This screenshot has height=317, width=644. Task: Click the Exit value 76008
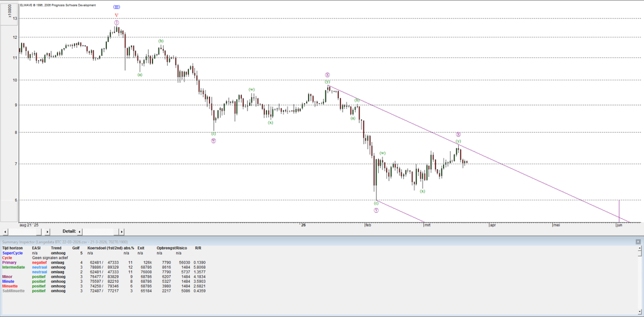click(146, 272)
